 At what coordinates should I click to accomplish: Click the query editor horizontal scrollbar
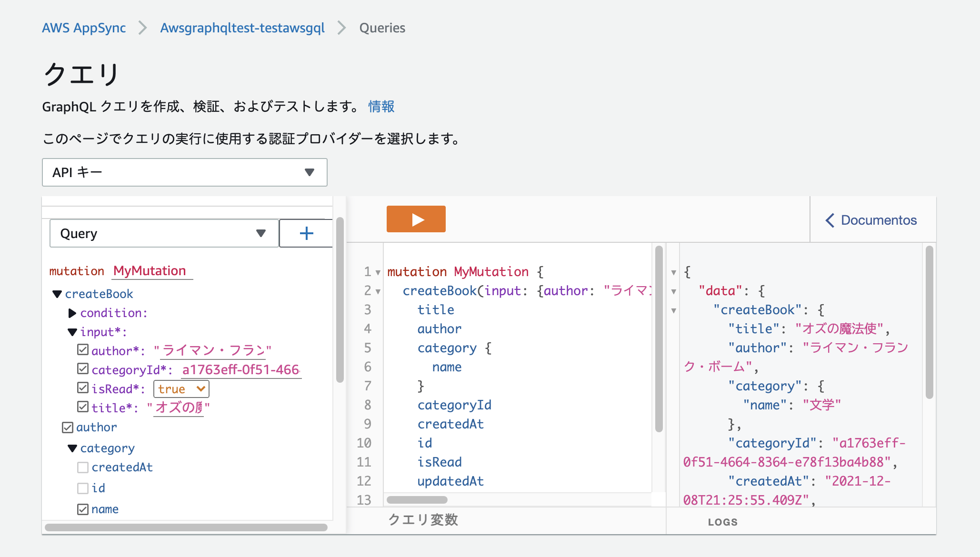click(x=417, y=500)
